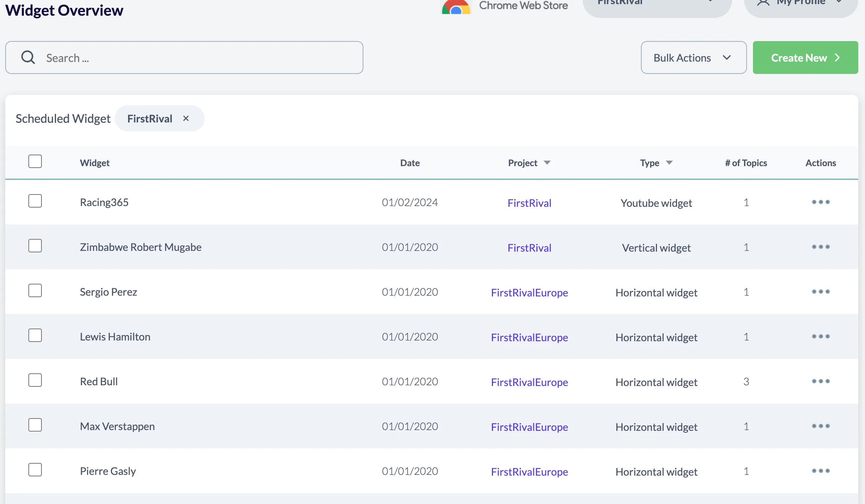Open the Project column filter dropdown

[547, 163]
